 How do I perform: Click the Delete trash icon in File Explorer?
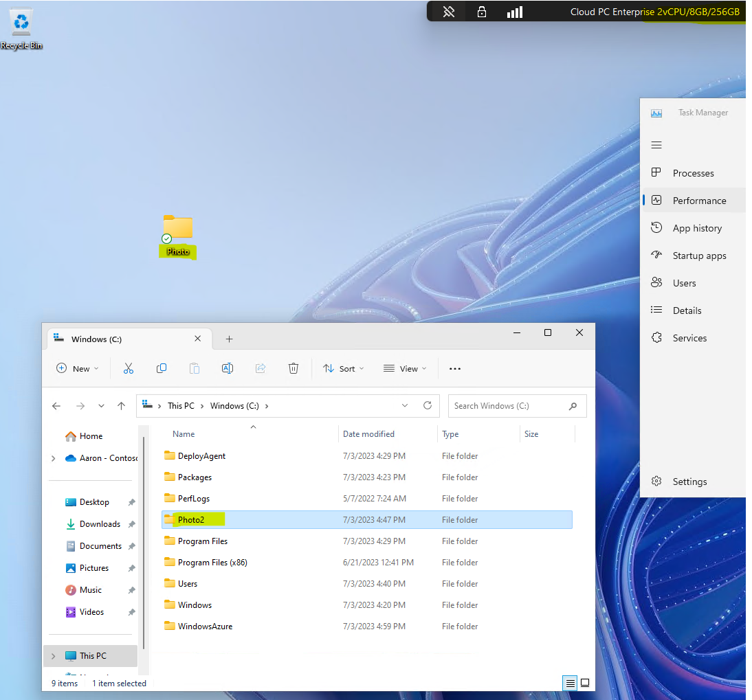pyautogui.click(x=294, y=368)
